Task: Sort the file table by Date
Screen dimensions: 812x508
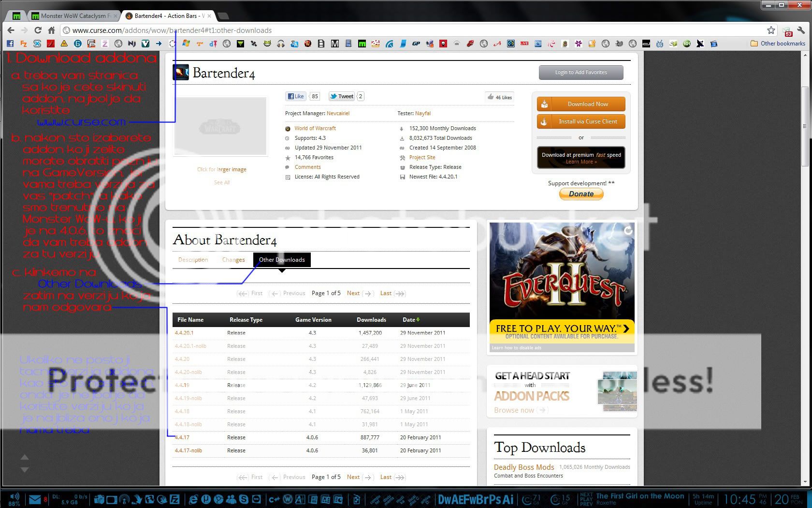Action: pos(411,320)
